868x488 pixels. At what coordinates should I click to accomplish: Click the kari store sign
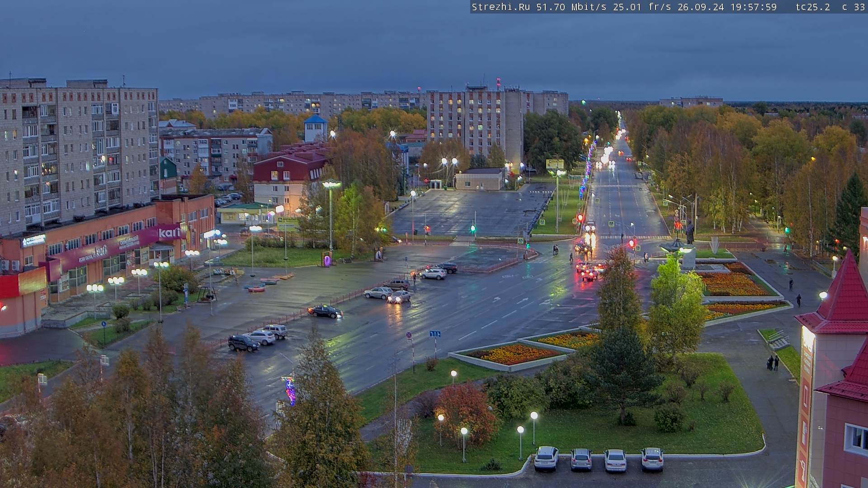[169, 233]
